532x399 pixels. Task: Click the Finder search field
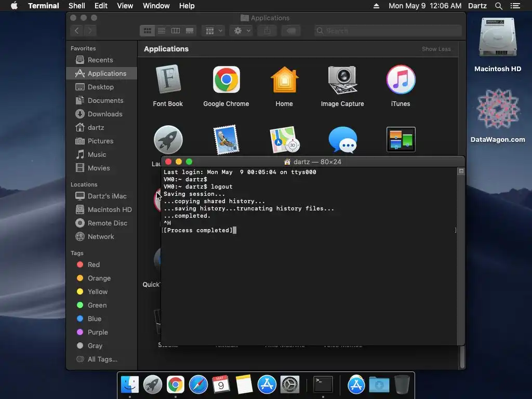pyautogui.click(x=388, y=31)
